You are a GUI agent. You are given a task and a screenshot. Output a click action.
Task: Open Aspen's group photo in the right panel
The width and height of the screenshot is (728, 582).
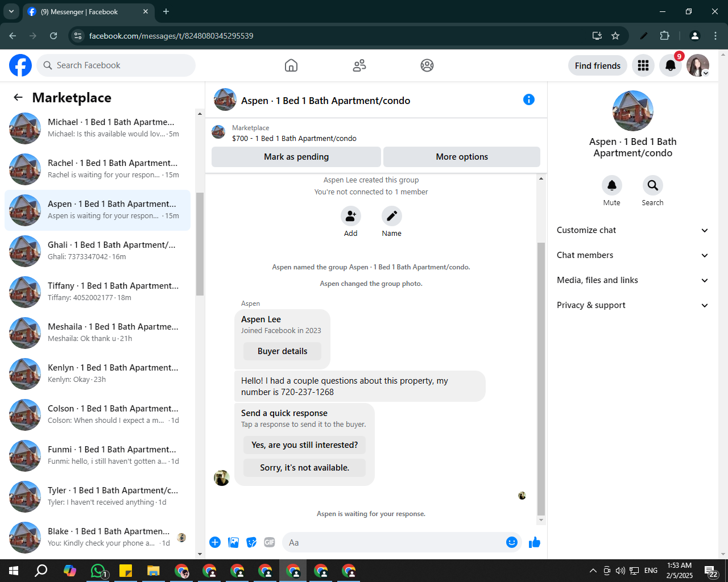click(633, 111)
